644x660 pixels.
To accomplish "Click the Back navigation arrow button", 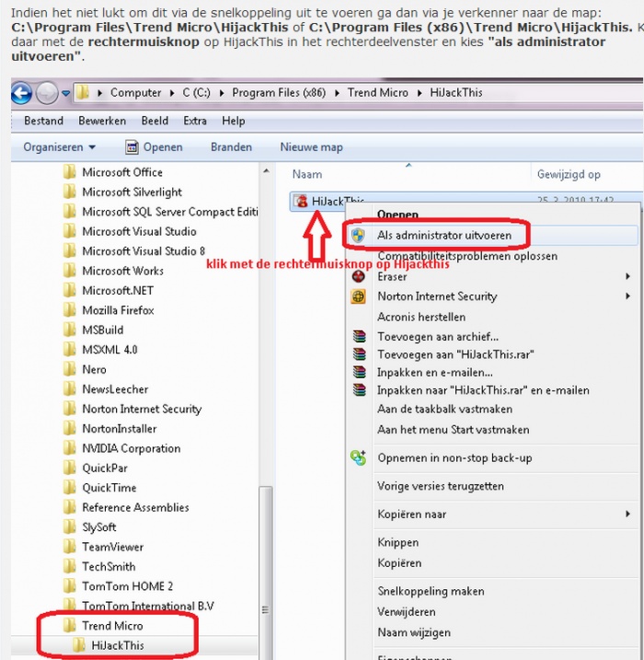I will point(21,93).
